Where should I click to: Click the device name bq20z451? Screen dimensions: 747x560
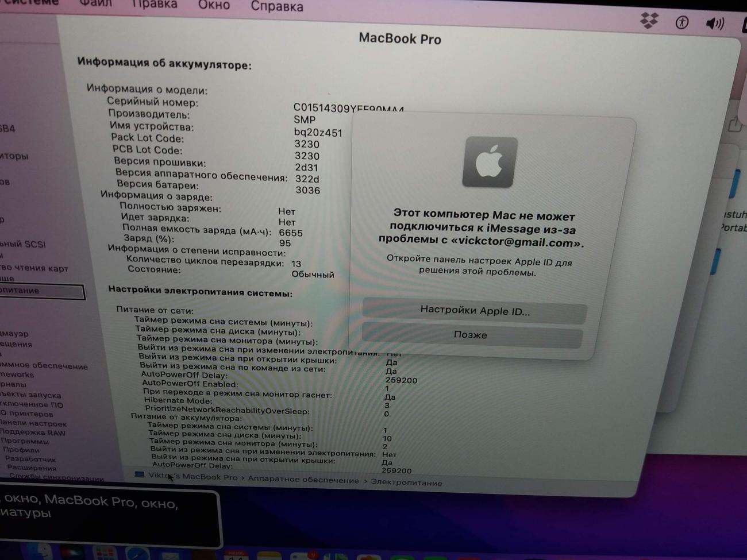pyautogui.click(x=318, y=132)
